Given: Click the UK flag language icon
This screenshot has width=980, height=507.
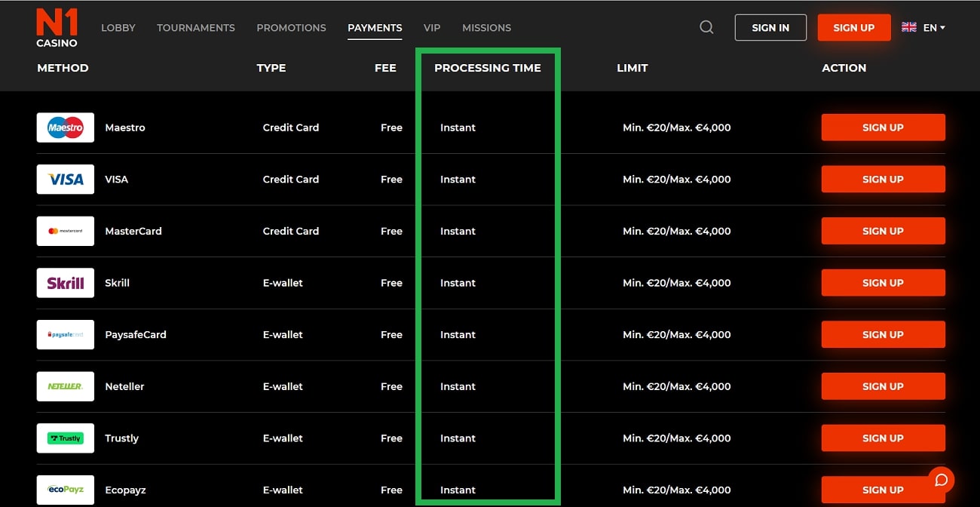Looking at the screenshot, I should pyautogui.click(x=909, y=27).
